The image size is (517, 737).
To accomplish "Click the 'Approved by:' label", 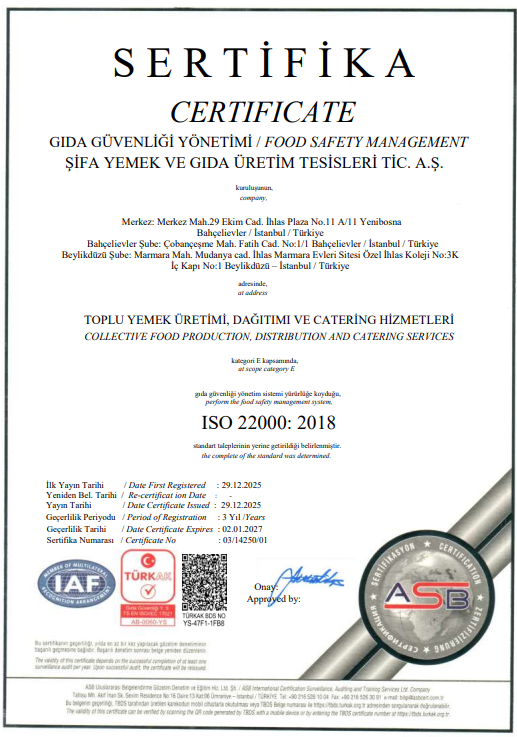I will (273, 599).
